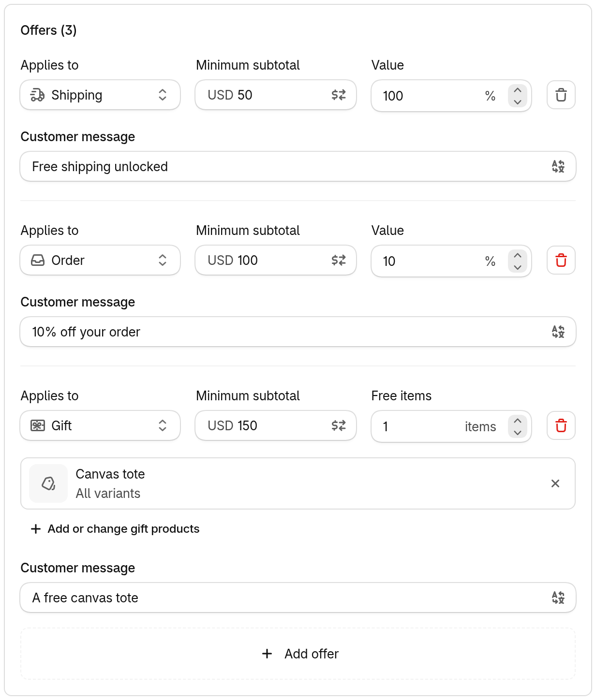Open translation icon for 10% off your order message
The height and width of the screenshot is (700, 596).
tap(558, 332)
